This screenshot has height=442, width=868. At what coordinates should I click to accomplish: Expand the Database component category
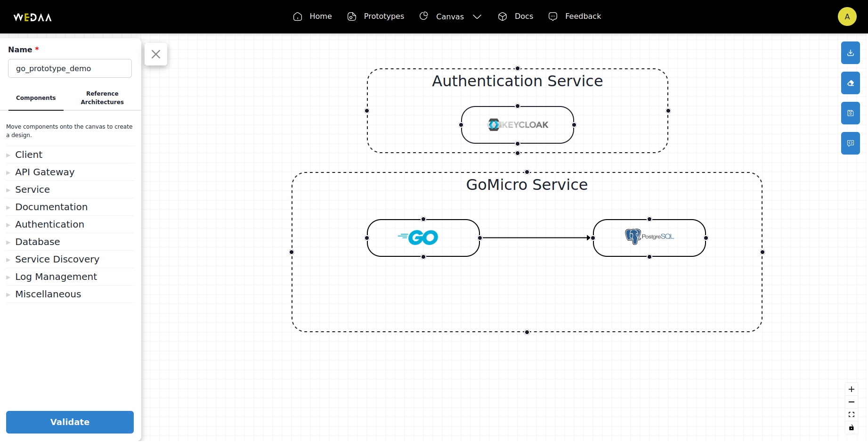(x=70, y=242)
